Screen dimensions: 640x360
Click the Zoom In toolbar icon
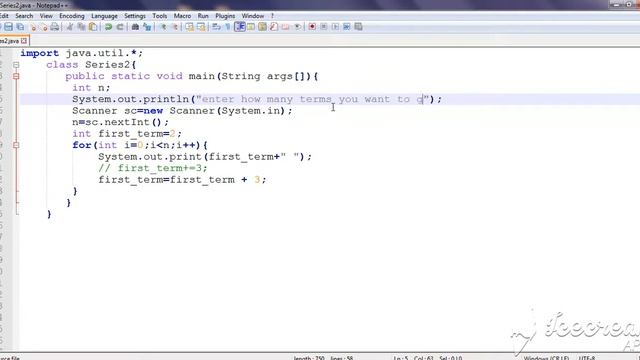point(163,27)
